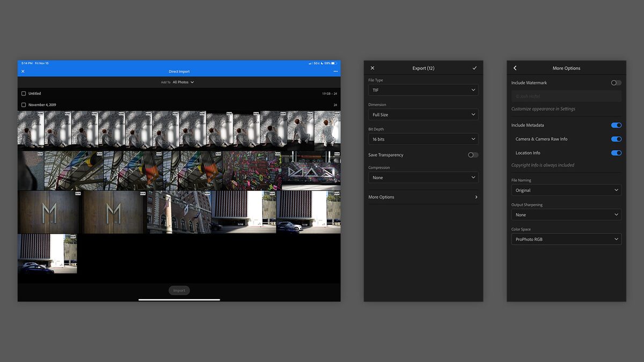Image resolution: width=644 pixels, height=362 pixels.
Task: Open the Compression None dropdown
Action: pos(423,178)
